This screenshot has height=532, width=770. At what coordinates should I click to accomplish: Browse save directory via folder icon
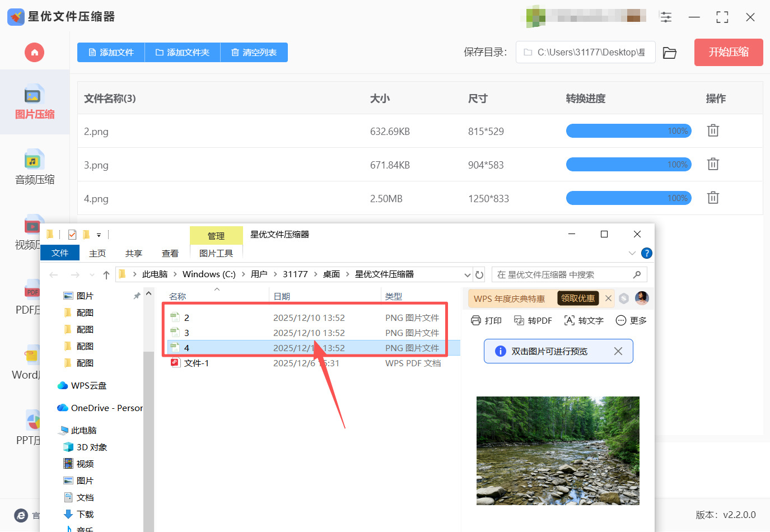click(669, 53)
